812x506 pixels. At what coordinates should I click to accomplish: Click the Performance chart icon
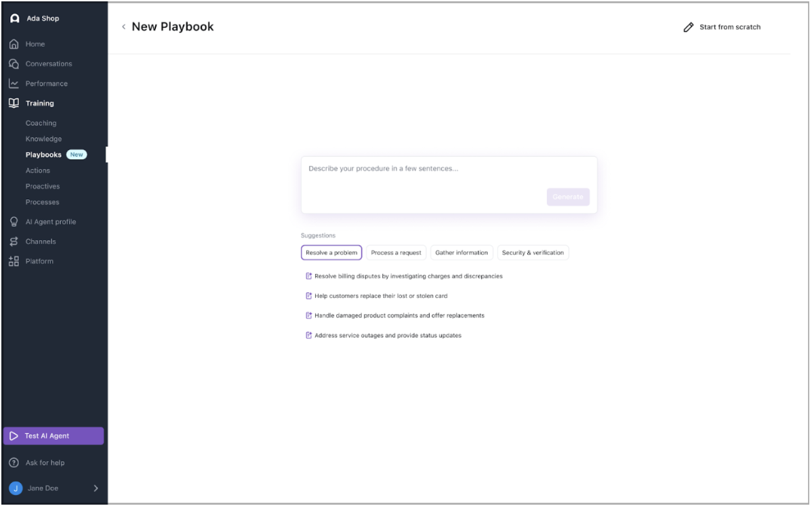(x=14, y=83)
